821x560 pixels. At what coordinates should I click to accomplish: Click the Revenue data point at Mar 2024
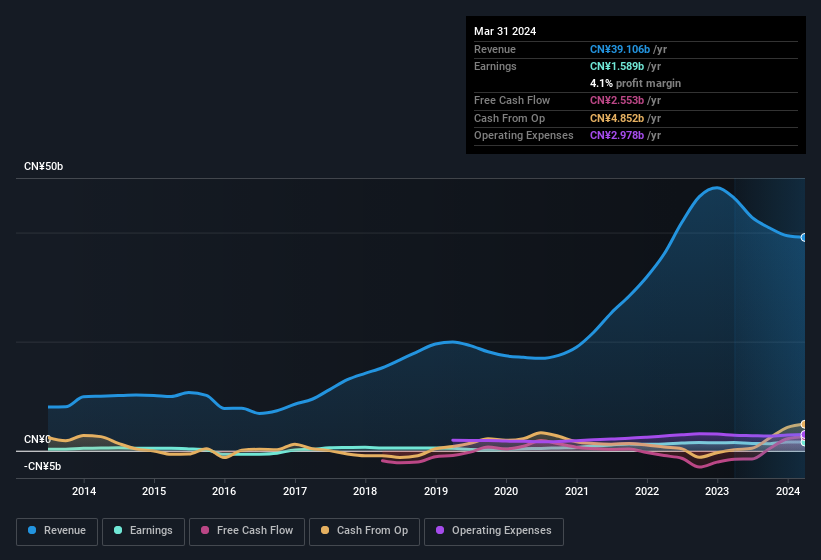pos(804,238)
